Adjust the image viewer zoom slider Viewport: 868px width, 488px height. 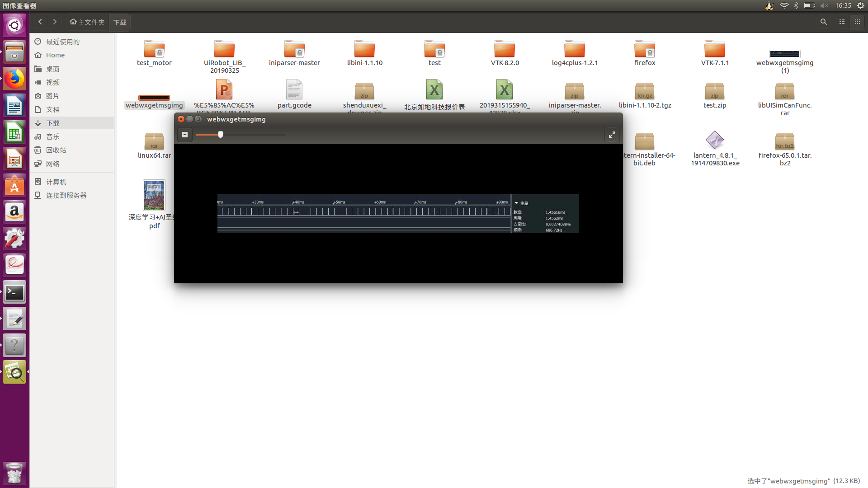pyautogui.click(x=221, y=135)
